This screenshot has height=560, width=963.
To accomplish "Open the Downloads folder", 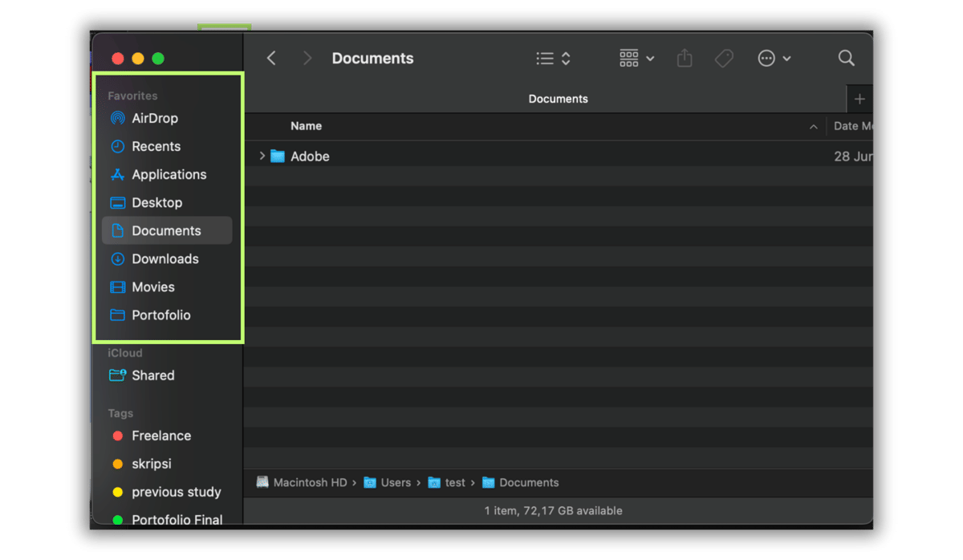I will pyautogui.click(x=165, y=258).
